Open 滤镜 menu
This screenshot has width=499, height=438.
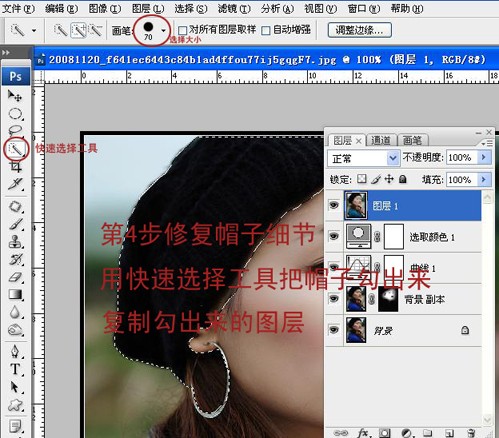pos(234,8)
